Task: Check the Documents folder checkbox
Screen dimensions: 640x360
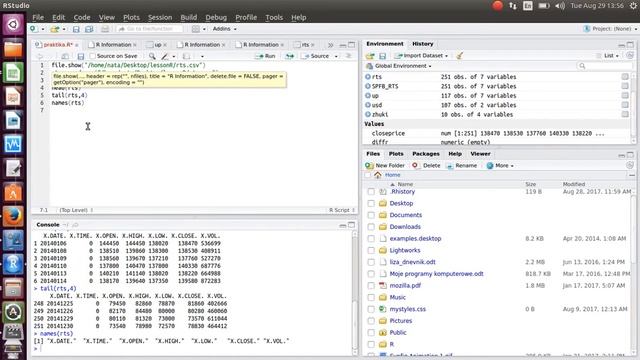Action: [x=371, y=215]
